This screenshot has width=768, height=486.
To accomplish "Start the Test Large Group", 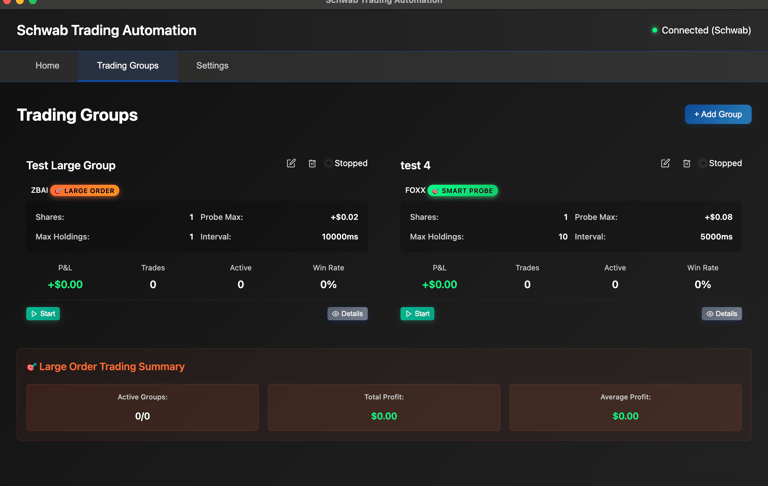I will pos(43,314).
